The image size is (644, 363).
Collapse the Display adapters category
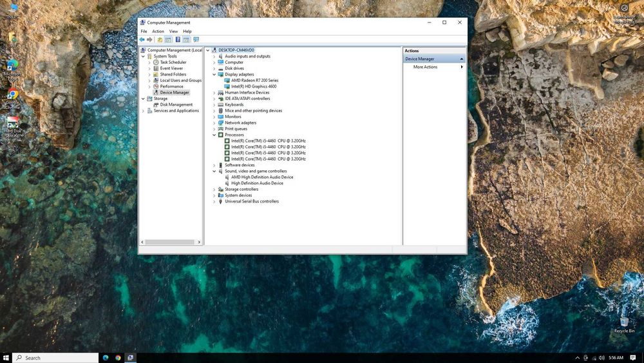[214, 74]
